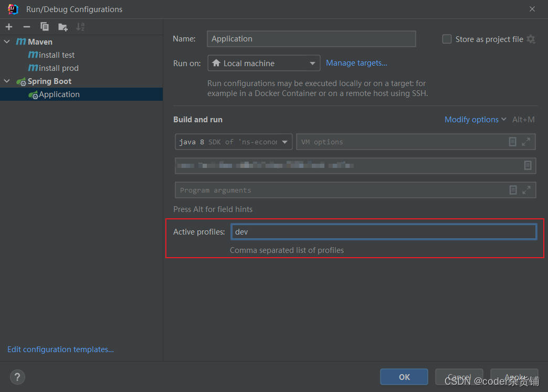Open the java 8 SDK dropdown
Screen dimensions: 548x392
pos(284,142)
